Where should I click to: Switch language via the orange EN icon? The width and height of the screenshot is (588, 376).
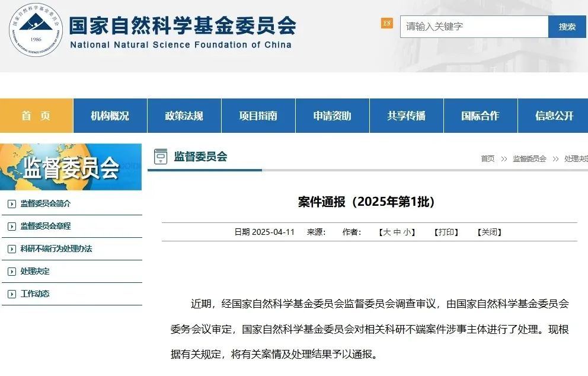click(x=386, y=23)
